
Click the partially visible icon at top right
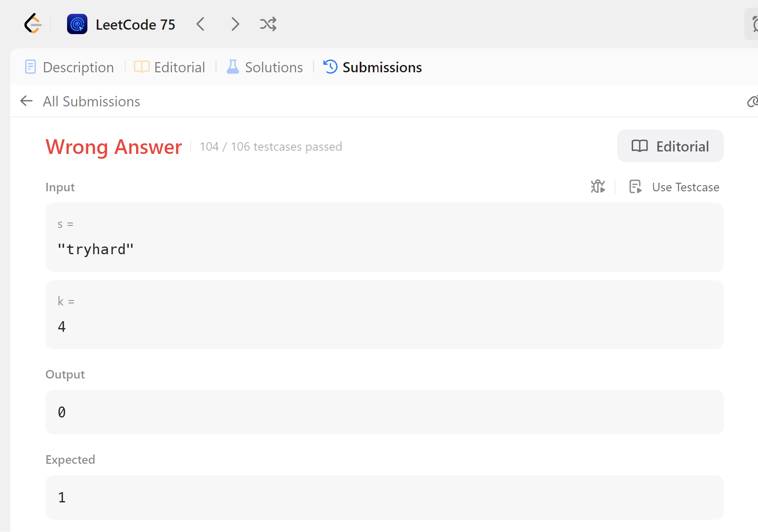pyautogui.click(x=752, y=24)
